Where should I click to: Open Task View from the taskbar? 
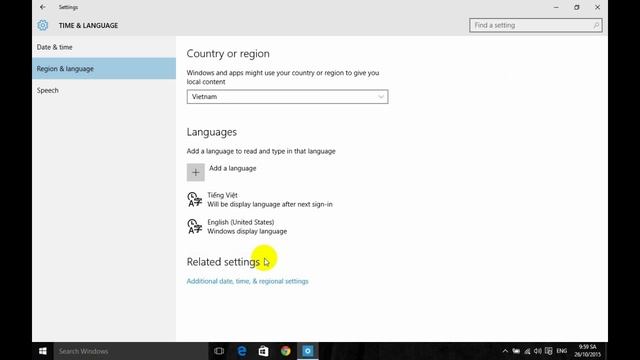pyautogui.click(x=219, y=351)
